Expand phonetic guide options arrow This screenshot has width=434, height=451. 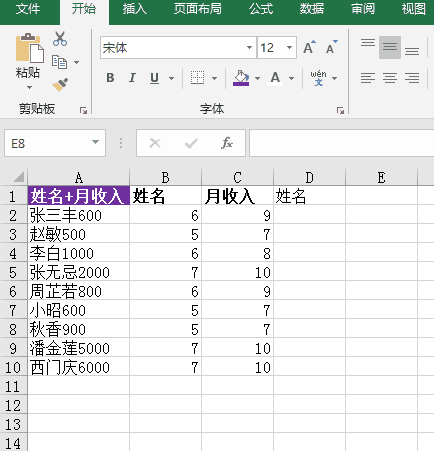[334, 78]
